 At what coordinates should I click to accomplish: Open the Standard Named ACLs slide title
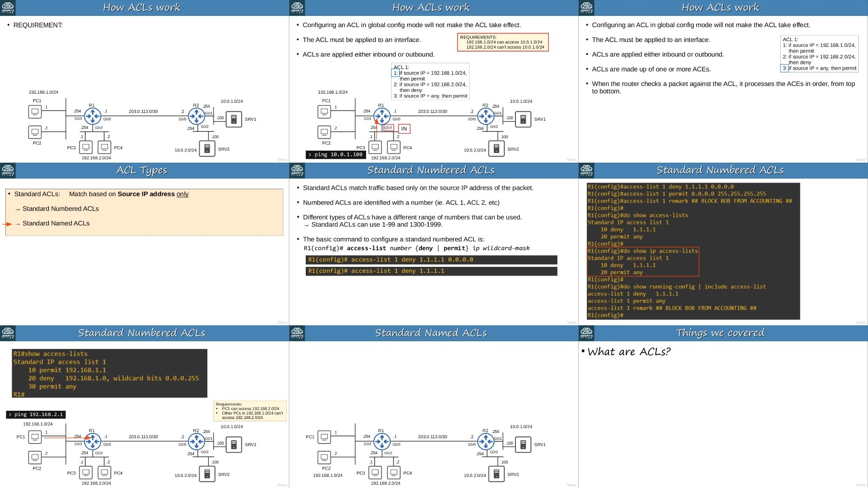click(x=431, y=333)
